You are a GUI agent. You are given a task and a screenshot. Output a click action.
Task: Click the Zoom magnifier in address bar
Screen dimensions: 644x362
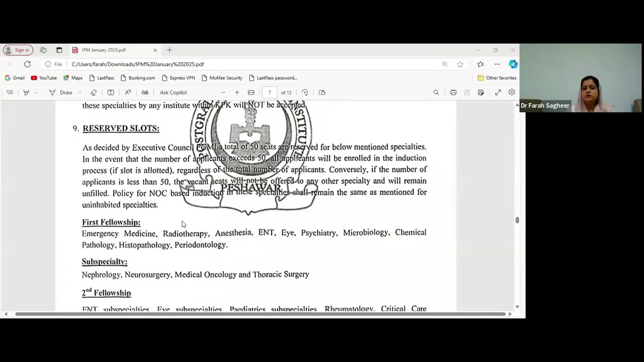[445, 64]
